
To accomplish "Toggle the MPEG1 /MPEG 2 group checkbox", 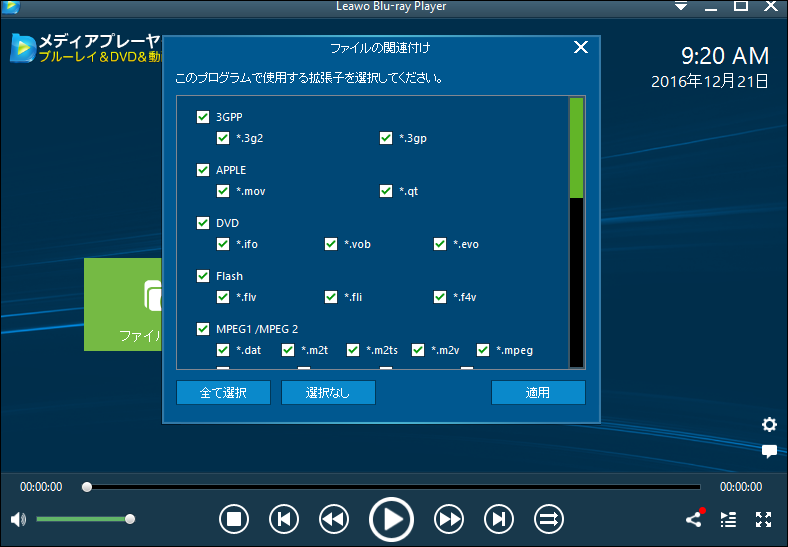I will coord(203,329).
